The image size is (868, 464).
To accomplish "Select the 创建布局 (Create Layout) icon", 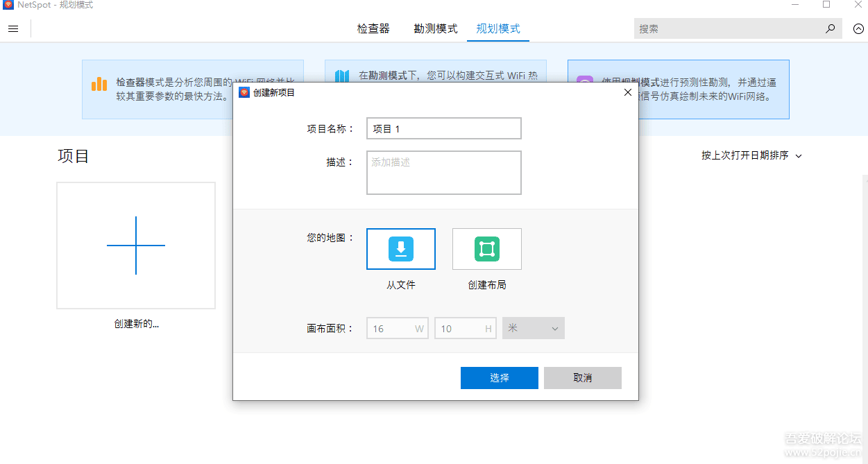I will click(x=486, y=248).
